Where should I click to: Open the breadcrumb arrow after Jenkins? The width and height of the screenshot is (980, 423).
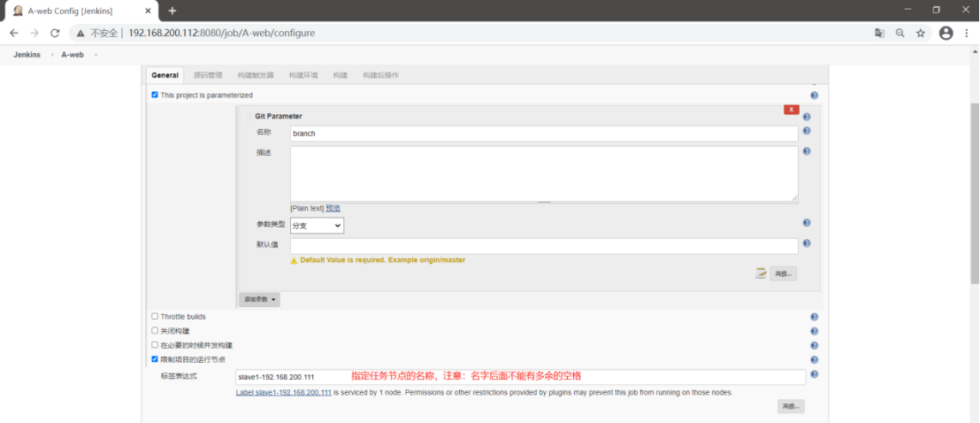coord(51,55)
